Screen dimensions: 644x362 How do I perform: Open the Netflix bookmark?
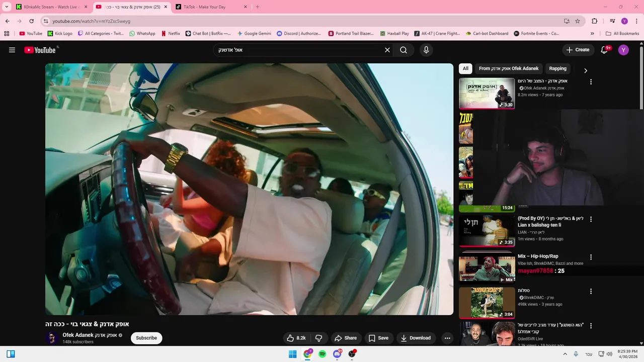tap(171, 34)
